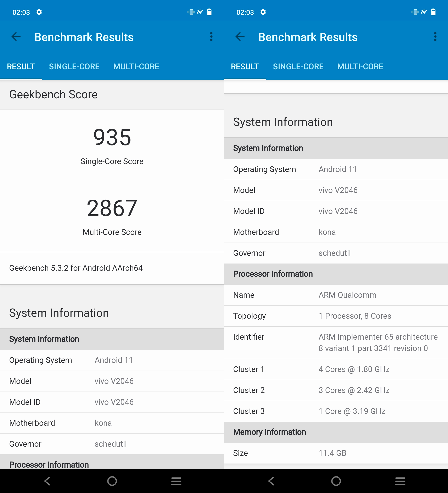
Task: Tap 02:03 clock in right status bar
Action: 245,12
